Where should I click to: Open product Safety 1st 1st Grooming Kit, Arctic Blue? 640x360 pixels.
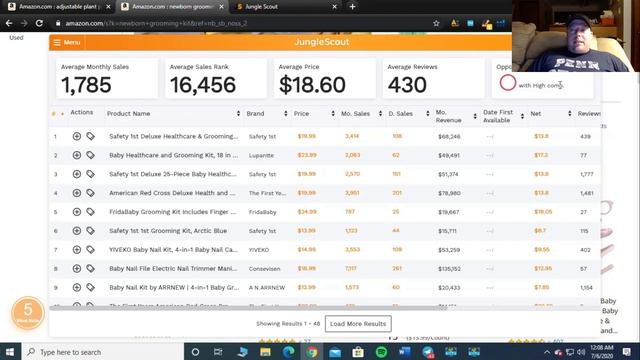click(x=168, y=231)
